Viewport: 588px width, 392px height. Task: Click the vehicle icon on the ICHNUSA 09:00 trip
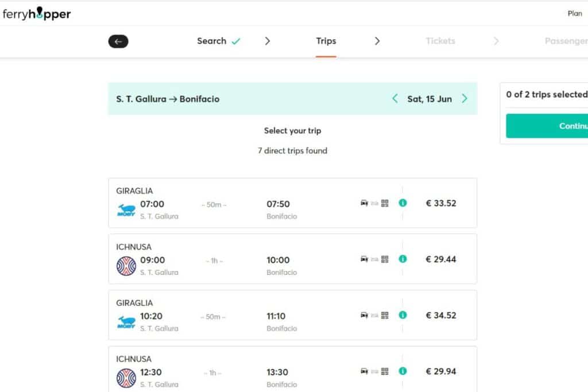[x=364, y=259]
